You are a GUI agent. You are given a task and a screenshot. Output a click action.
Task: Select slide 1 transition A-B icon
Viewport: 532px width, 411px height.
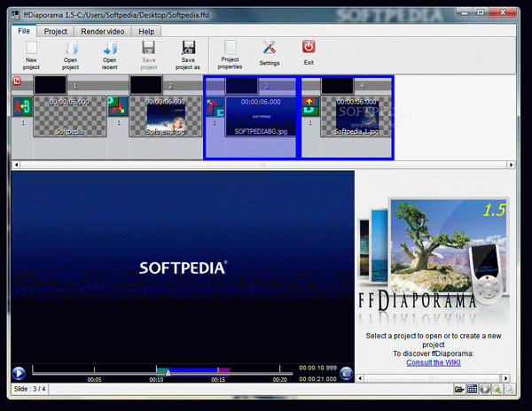[x=22, y=106]
